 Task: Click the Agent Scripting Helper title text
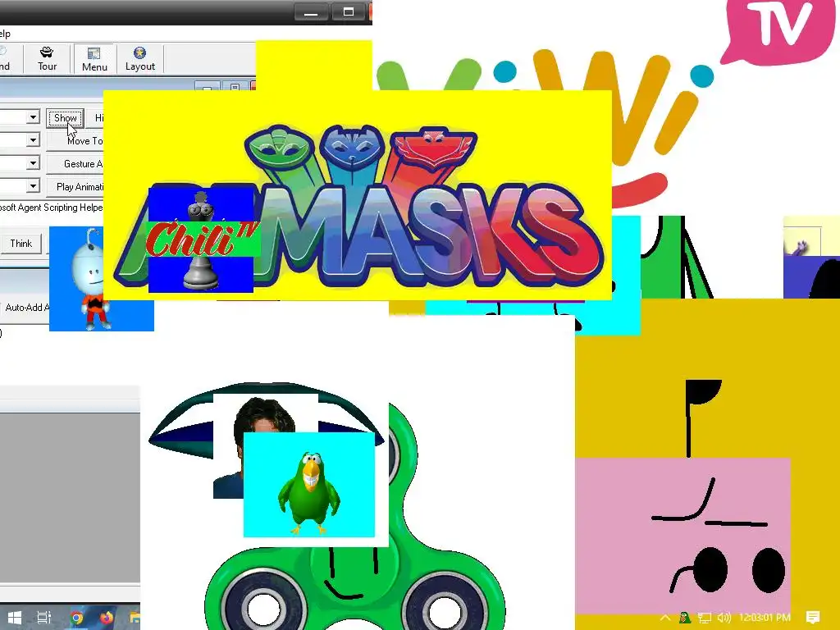point(52,208)
